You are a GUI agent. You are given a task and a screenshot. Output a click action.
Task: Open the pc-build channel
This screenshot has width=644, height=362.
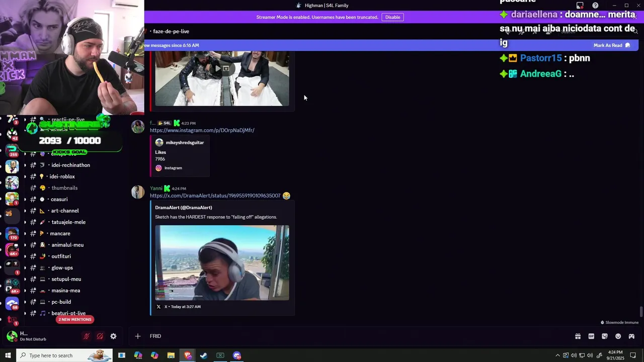[x=61, y=302]
